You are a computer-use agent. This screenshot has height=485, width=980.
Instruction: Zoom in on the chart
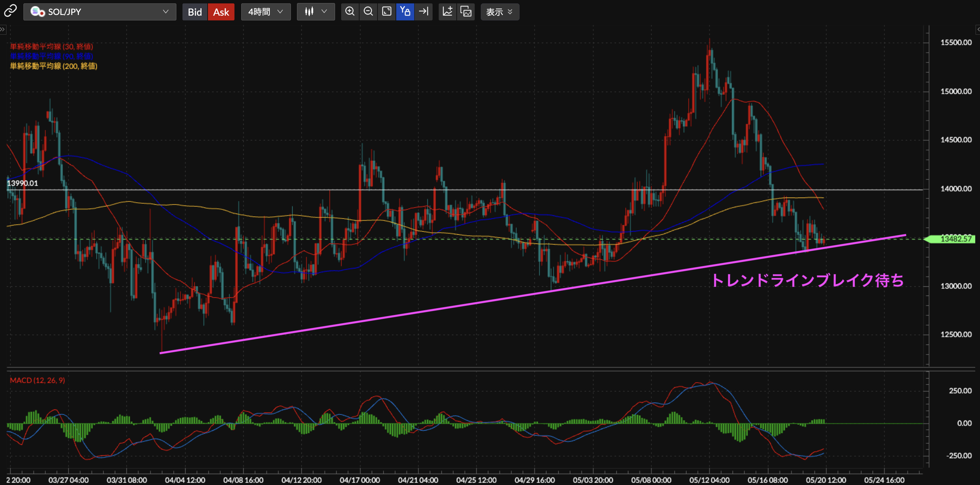tap(350, 12)
